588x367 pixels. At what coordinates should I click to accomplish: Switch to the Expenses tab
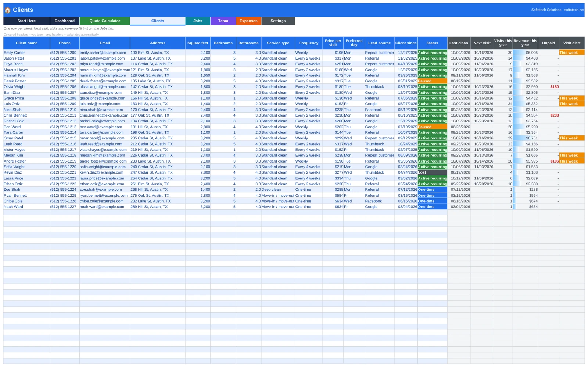248,21
